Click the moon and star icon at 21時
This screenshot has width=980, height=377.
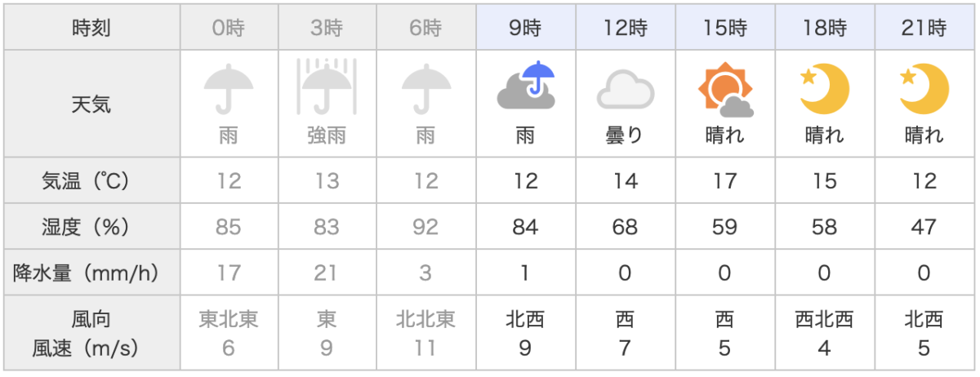pyautogui.click(x=924, y=88)
